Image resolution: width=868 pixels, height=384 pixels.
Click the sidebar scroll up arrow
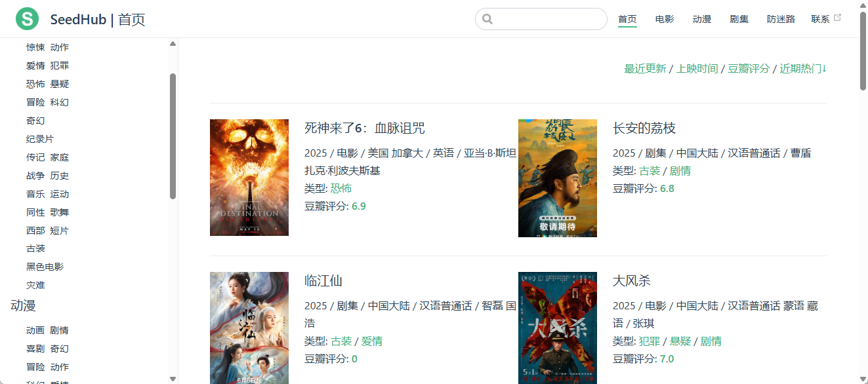point(173,44)
